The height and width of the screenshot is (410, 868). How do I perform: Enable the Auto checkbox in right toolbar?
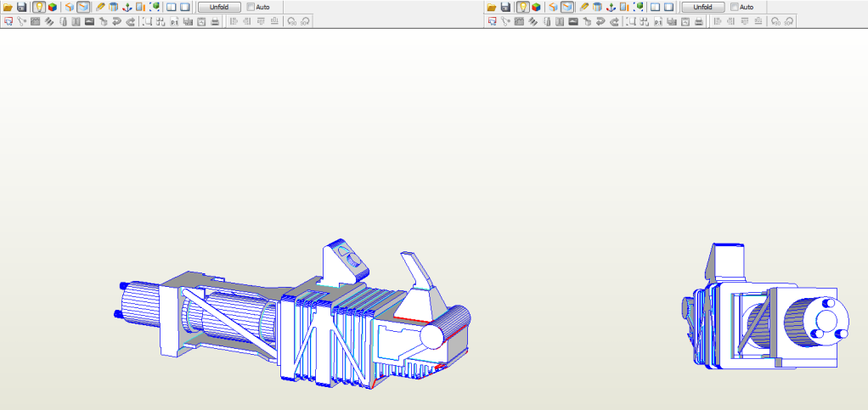click(735, 7)
